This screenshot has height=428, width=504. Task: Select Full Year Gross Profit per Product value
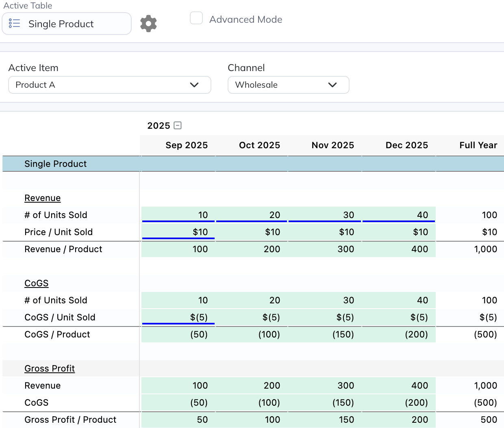coord(488,420)
